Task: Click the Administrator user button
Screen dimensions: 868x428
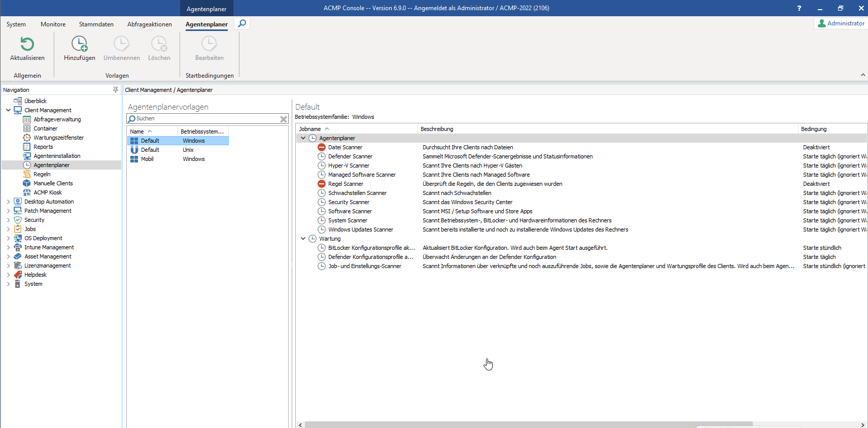Action: [x=841, y=23]
